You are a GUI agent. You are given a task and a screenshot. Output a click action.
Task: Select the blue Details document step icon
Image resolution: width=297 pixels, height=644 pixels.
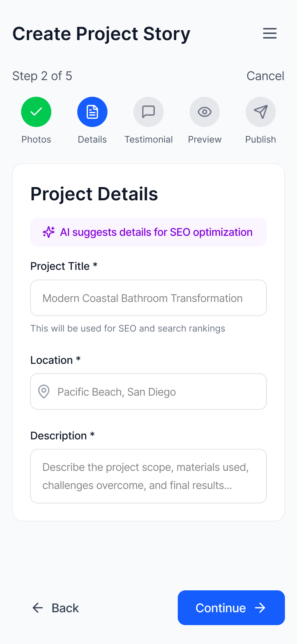point(92,112)
